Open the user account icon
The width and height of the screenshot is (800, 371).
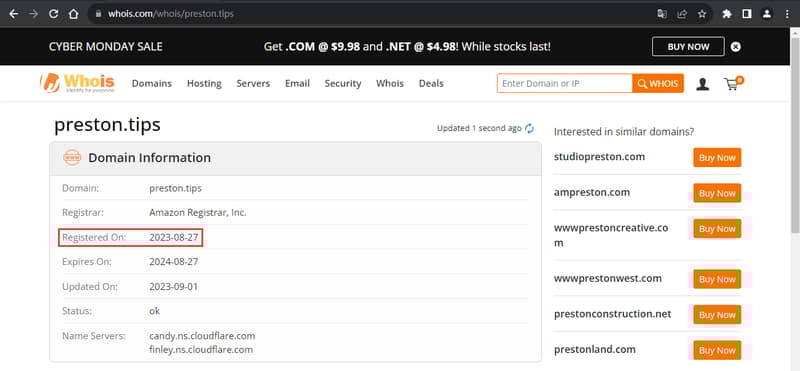(703, 84)
